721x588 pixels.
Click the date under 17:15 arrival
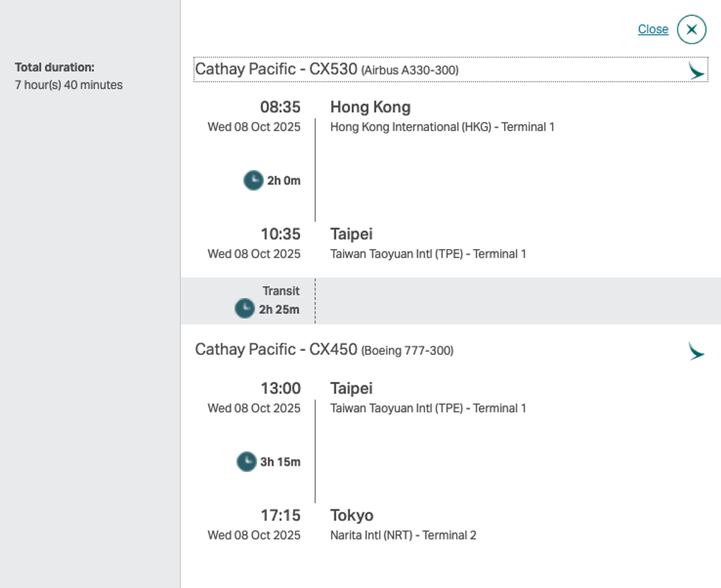click(x=254, y=535)
